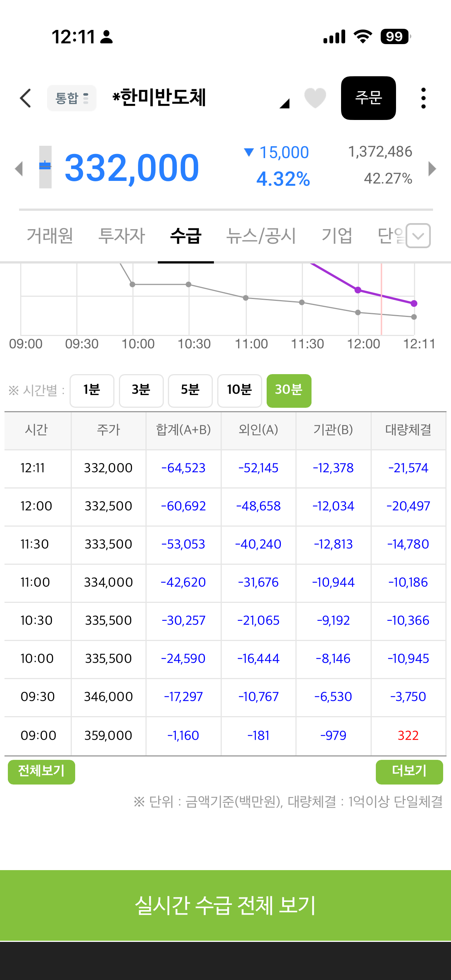Select the 10분 time interval

click(239, 390)
